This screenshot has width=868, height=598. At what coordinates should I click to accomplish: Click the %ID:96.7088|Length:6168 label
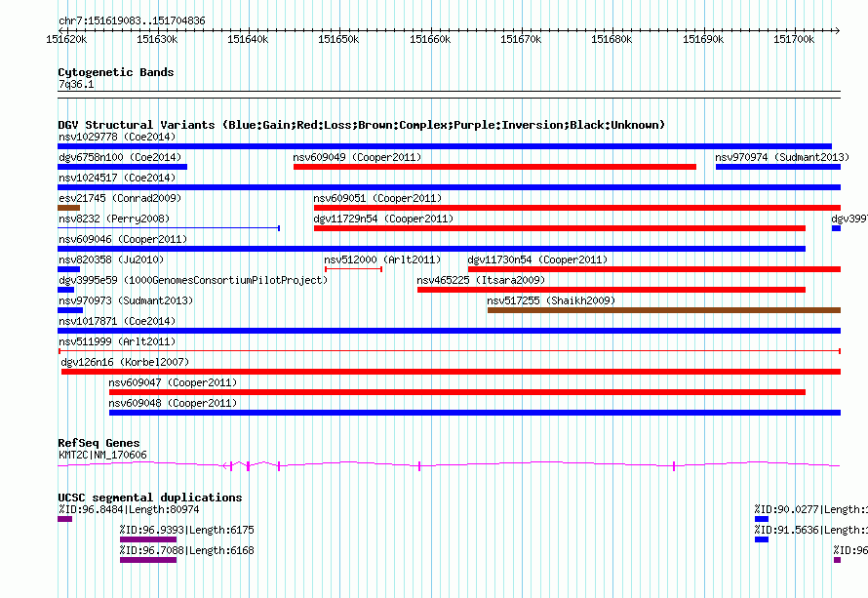pyautogui.click(x=187, y=550)
